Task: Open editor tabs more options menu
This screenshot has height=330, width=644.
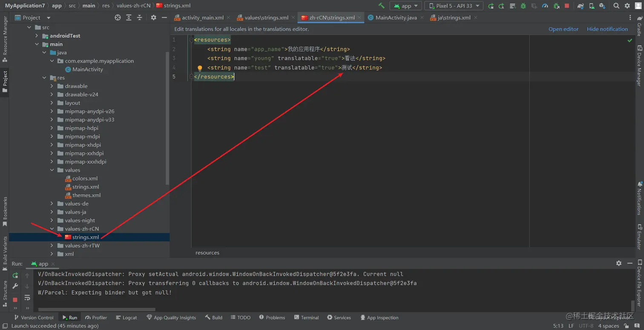Action: pos(630,17)
